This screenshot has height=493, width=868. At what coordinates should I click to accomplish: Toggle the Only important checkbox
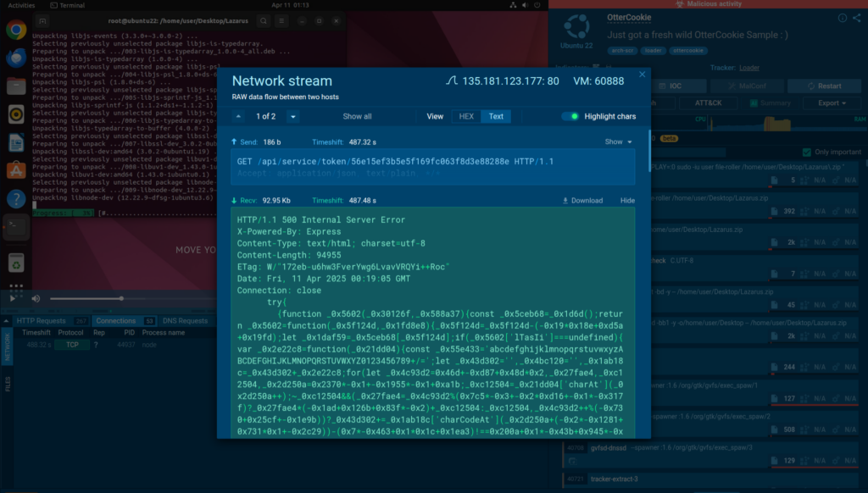[x=808, y=152]
